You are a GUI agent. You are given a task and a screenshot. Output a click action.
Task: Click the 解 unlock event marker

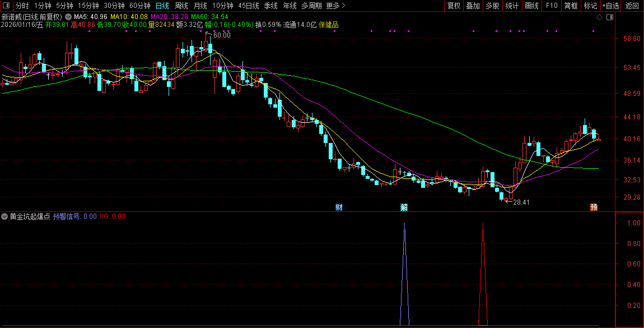pyautogui.click(x=404, y=207)
